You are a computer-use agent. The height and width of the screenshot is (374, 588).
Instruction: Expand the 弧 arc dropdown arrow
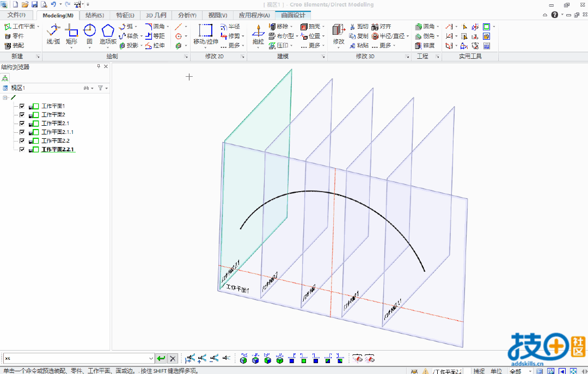pos(136,27)
